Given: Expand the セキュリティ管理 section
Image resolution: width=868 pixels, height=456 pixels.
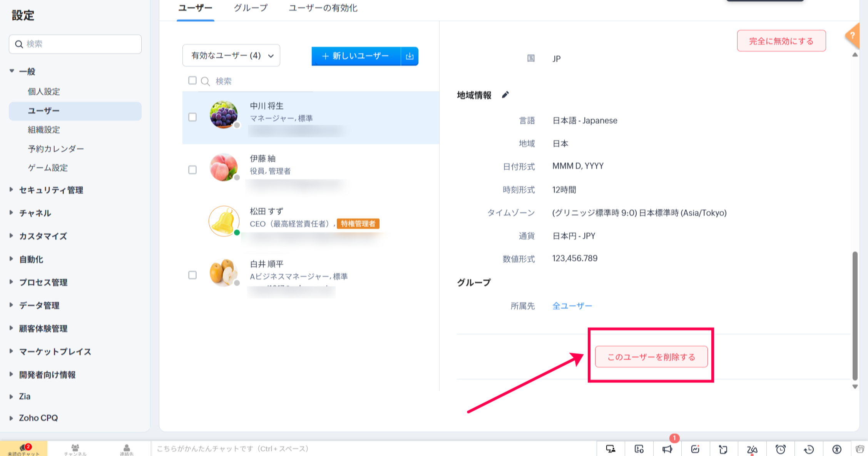Looking at the screenshot, I should coord(51,190).
